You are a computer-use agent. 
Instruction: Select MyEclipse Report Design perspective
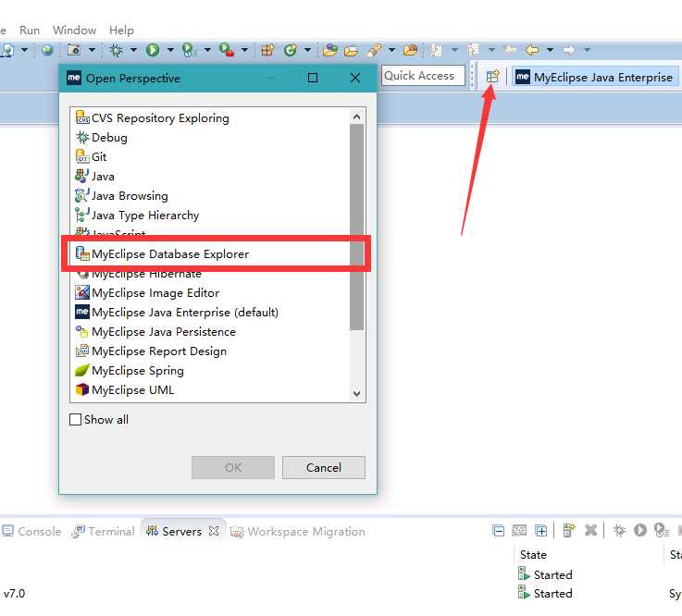click(210, 351)
